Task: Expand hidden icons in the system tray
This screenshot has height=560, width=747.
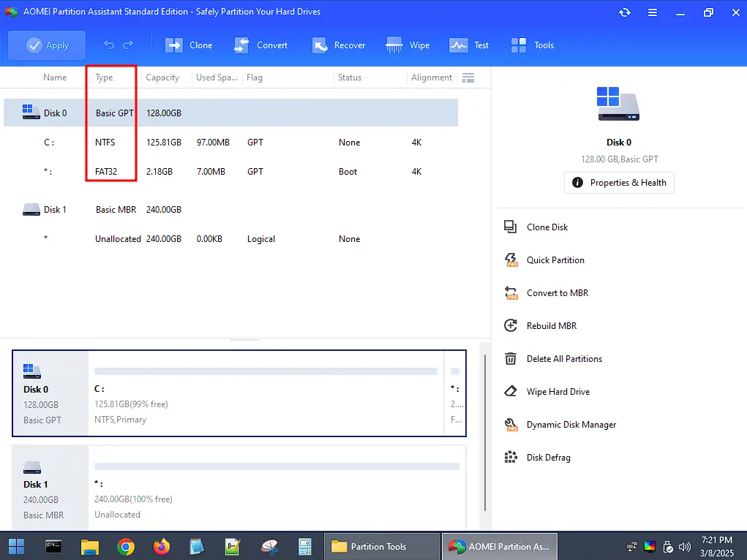Action: pos(630,546)
